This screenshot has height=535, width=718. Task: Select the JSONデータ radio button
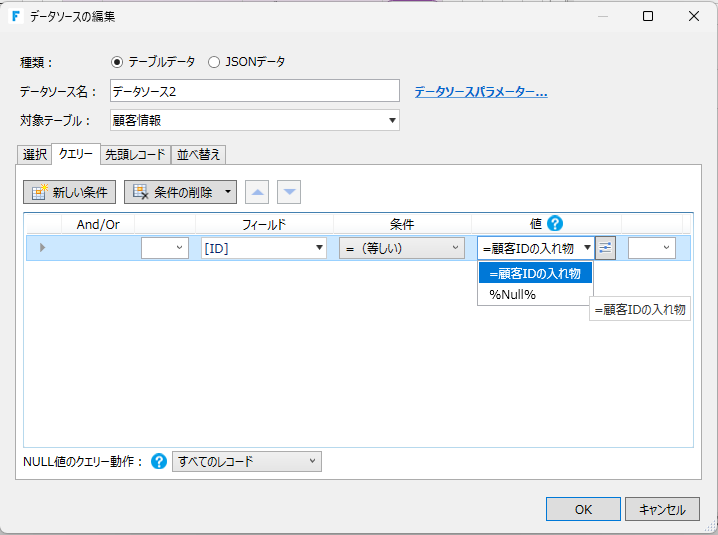pos(214,62)
